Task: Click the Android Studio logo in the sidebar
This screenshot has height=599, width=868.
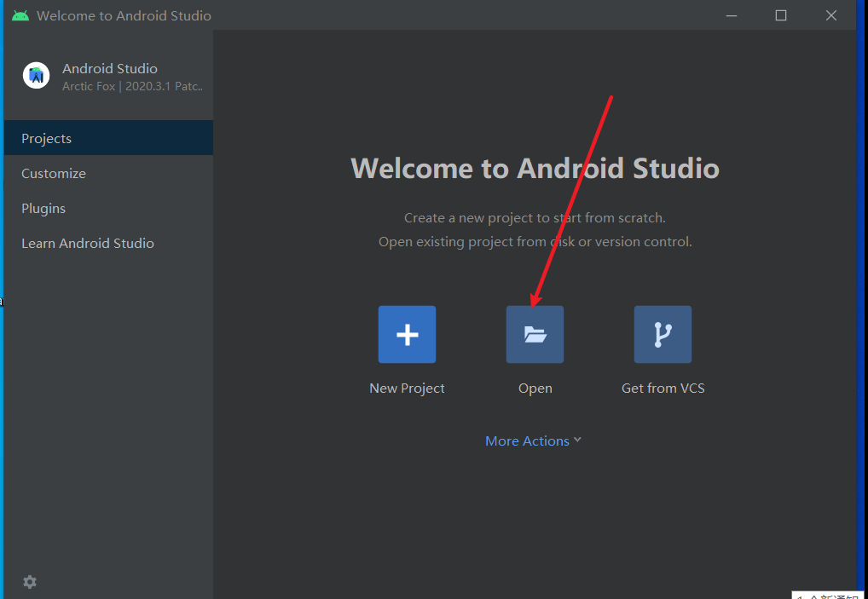Action: 37,76
